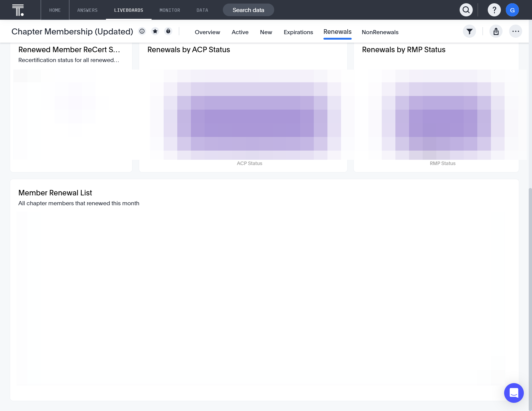Open the search magnifier icon in top bar

[466, 10]
